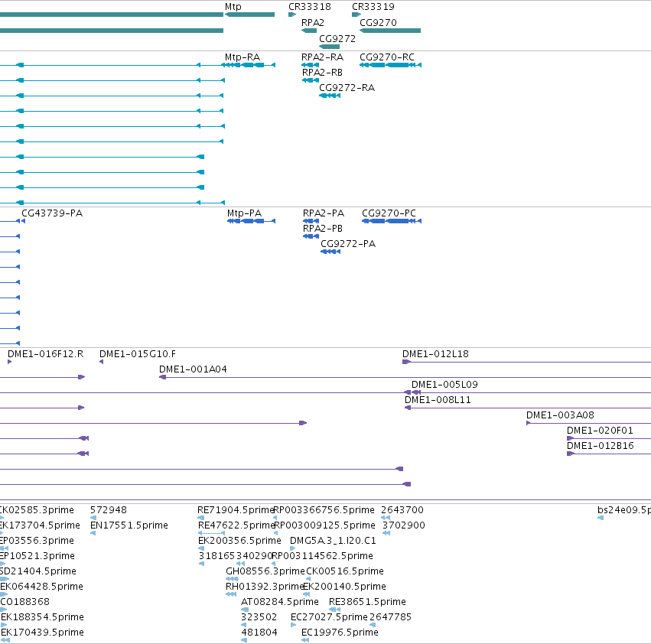Click the EK170439.5prime EST

coord(5,641)
